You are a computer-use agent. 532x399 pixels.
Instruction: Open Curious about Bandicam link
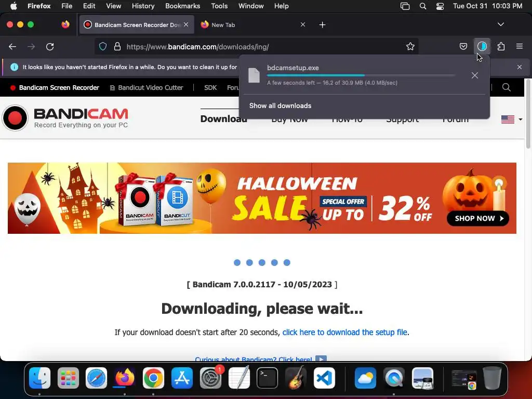click(x=253, y=358)
